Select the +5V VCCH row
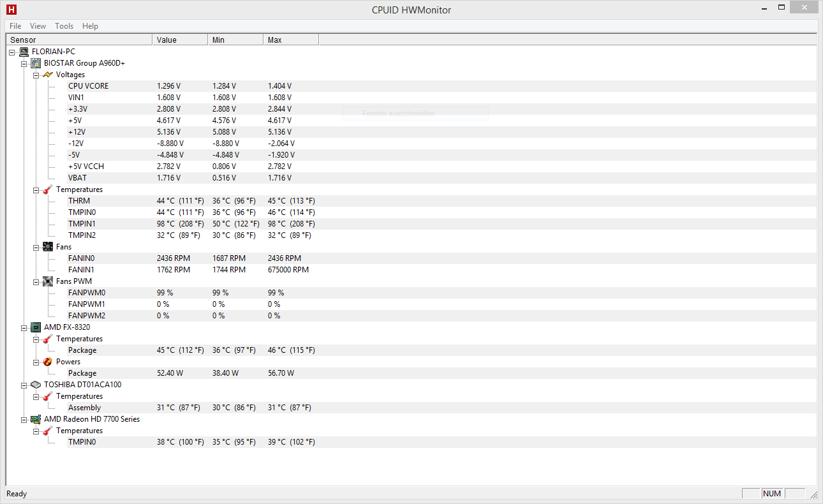The width and height of the screenshot is (823, 504). point(441,167)
